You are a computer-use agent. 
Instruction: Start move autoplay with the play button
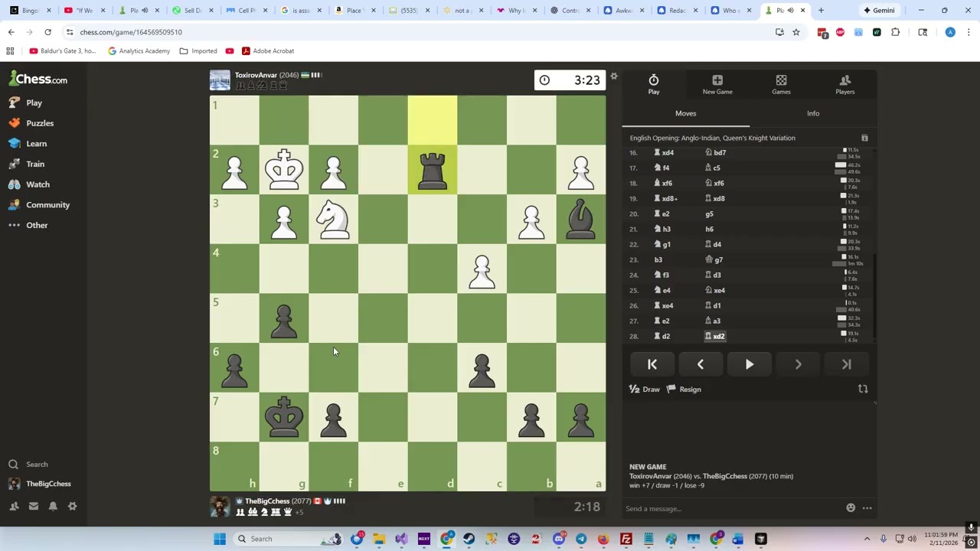[x=750, y=365]
